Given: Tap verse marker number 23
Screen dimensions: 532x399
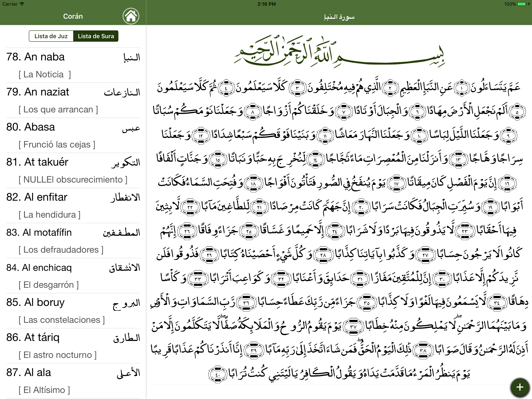Looking at the screenshot, I should [x=465, y=231].
